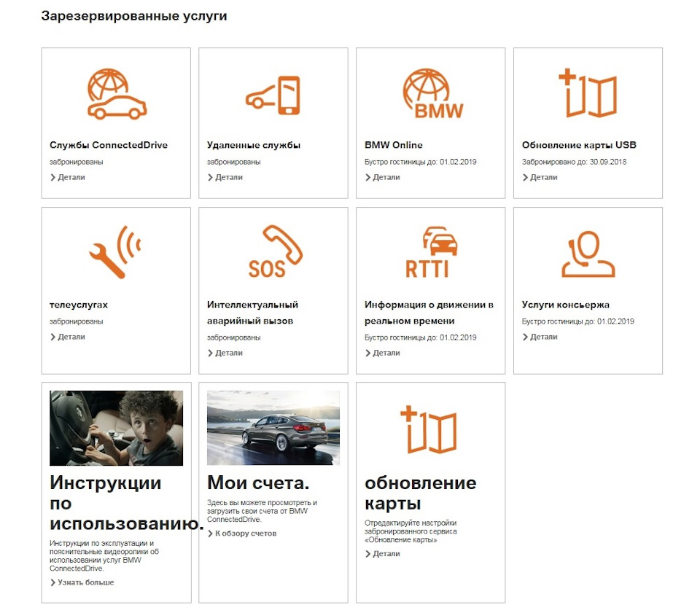Image resolution: width=700 pixels, height=613 pixels.
Task: Open Детали link under Службы ConnectedDrive
Action: pos(67,177)
